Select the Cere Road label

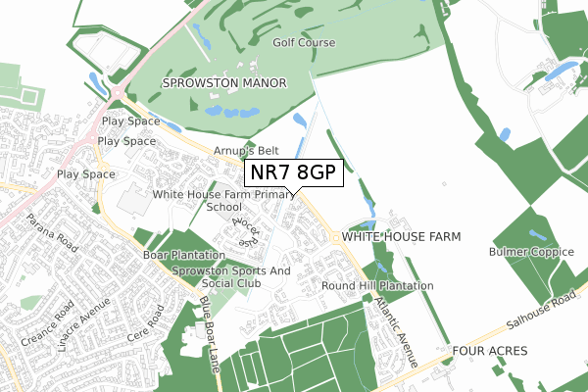pyautogui.click(x=145, y=323)
